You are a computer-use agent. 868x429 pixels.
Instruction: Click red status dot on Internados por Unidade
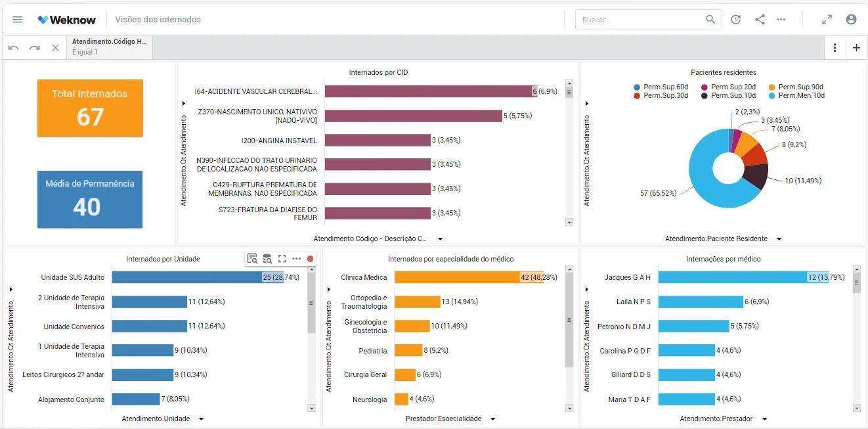(311, 259)
